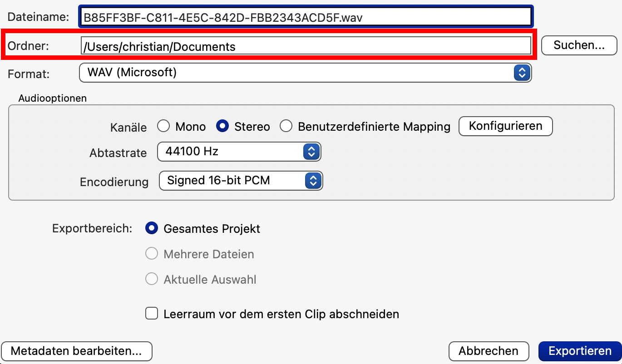Click the Konfigurieren button
Screen dimensions: 622x364
tap(505, 126)
